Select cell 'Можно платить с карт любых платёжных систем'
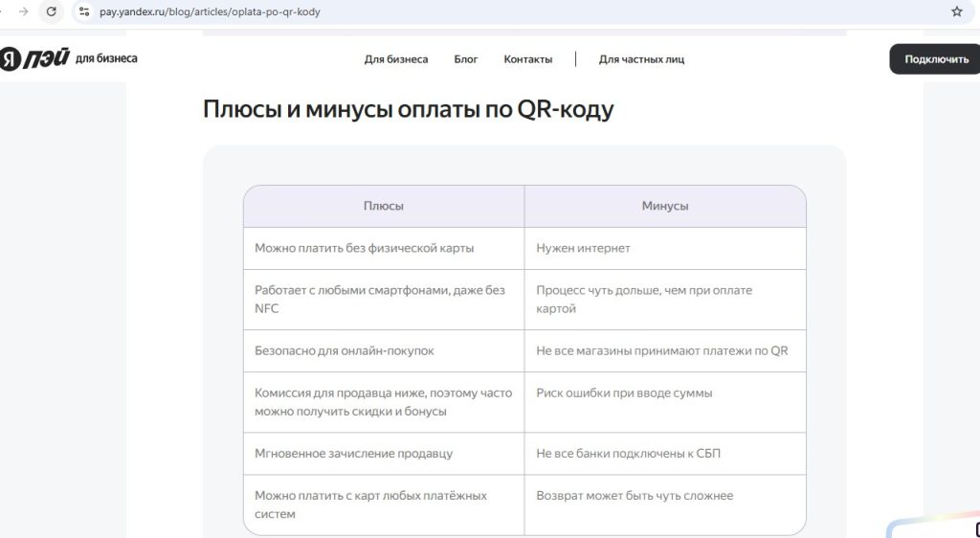Image resolution: width=980 pixels, height=538 pixels. tap(384, 504)
